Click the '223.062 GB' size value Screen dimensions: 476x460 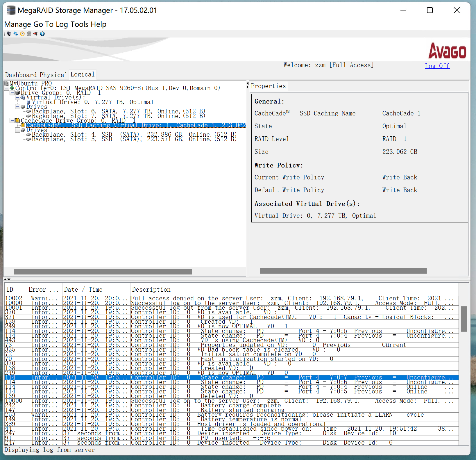[x=400, y=152]
